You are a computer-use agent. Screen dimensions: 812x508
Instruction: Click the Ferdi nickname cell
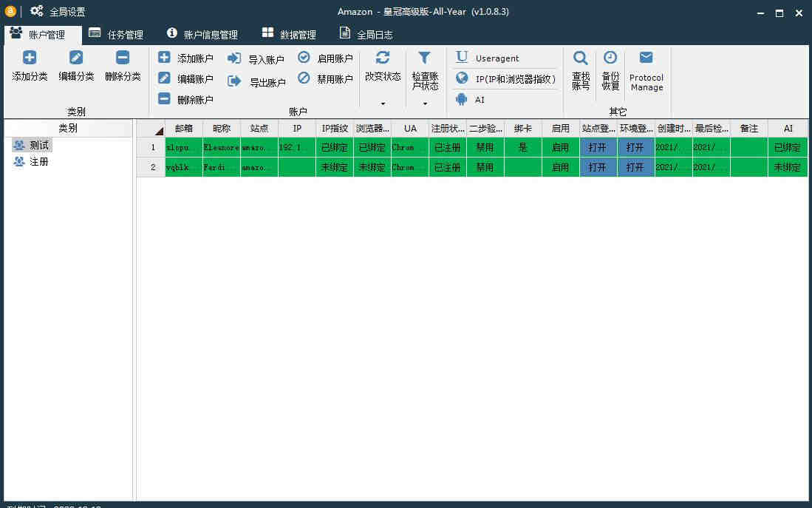click(x=222, y=167)
